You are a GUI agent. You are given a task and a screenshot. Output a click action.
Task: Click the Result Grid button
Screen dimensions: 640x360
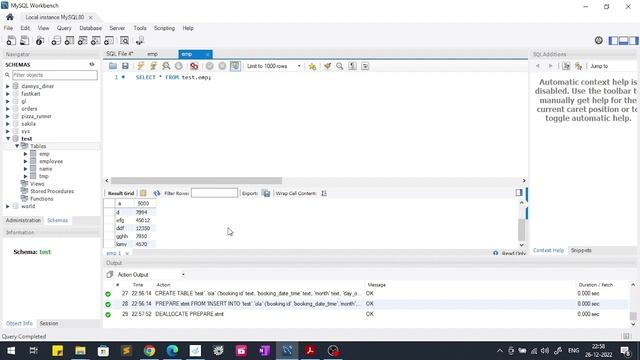(x=120, y=193)
